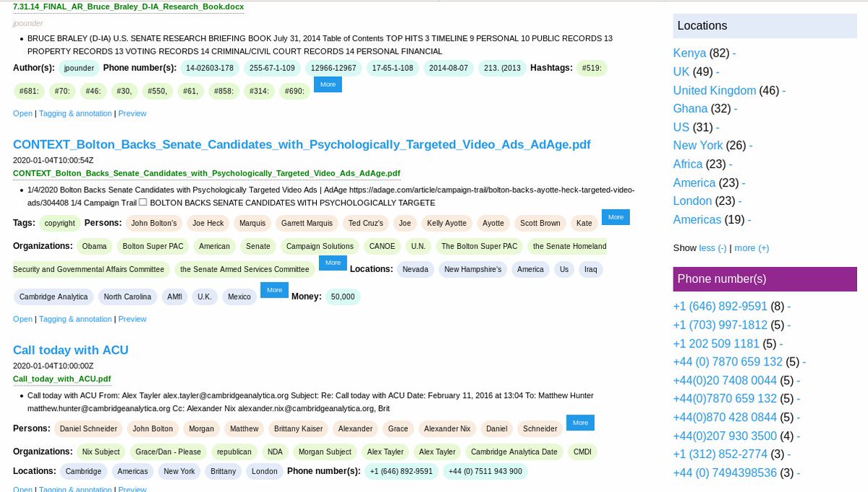Click the 50,000 Money tag
The width and height of the screenshot is (868, 492).
tap(343, 297)
